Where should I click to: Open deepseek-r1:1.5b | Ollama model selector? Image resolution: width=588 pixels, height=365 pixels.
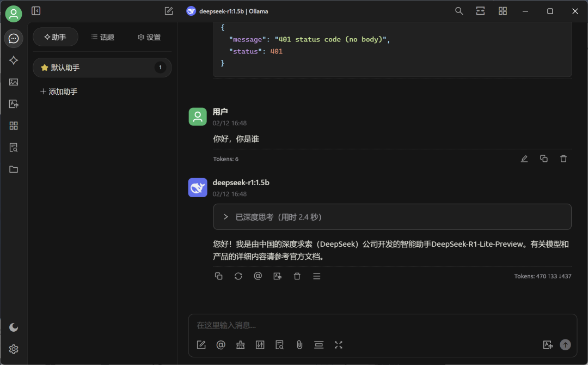227,11
